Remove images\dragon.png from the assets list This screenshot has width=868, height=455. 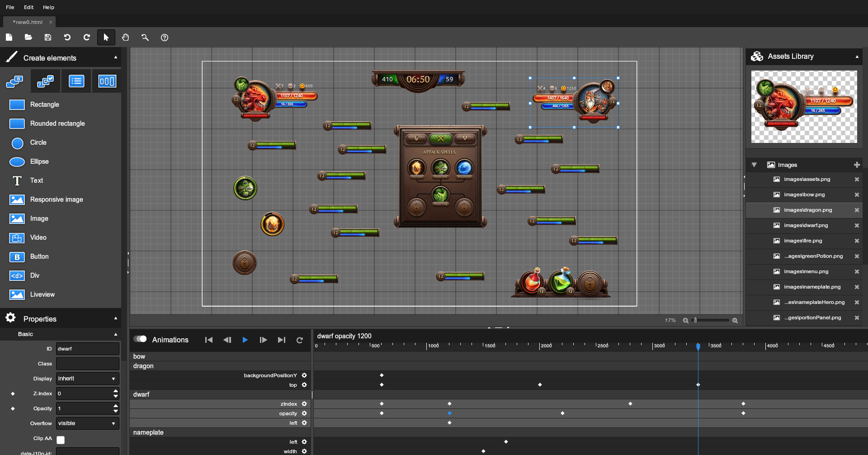click(x=856, y=210)
